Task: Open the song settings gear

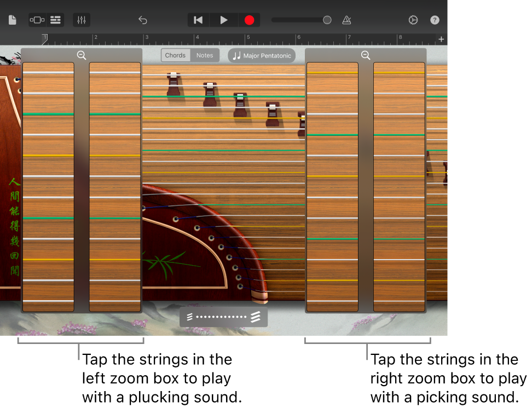Action: (413, 20)
